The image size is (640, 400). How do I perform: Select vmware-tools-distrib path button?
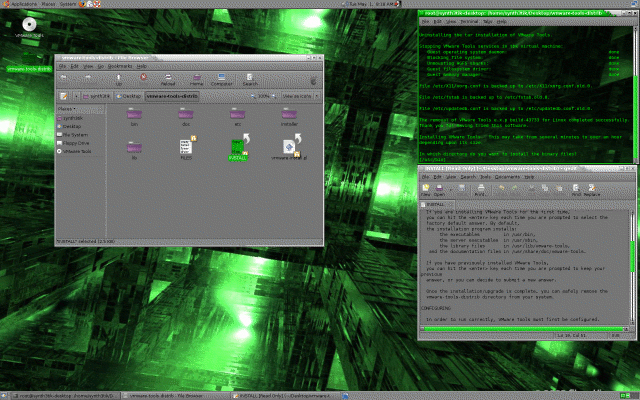172,96
